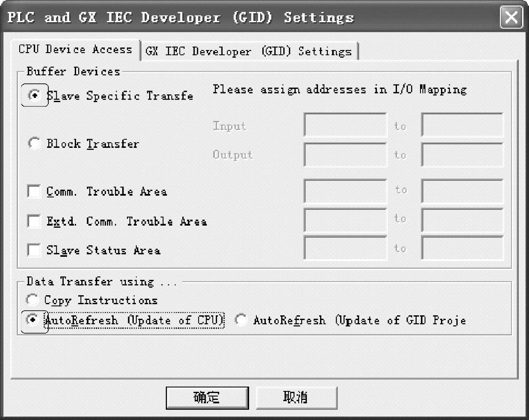Viewport: 529px width, 420px height.
Task: Focus Comm. Trouble Area end address field
Action: pos(462,191)
